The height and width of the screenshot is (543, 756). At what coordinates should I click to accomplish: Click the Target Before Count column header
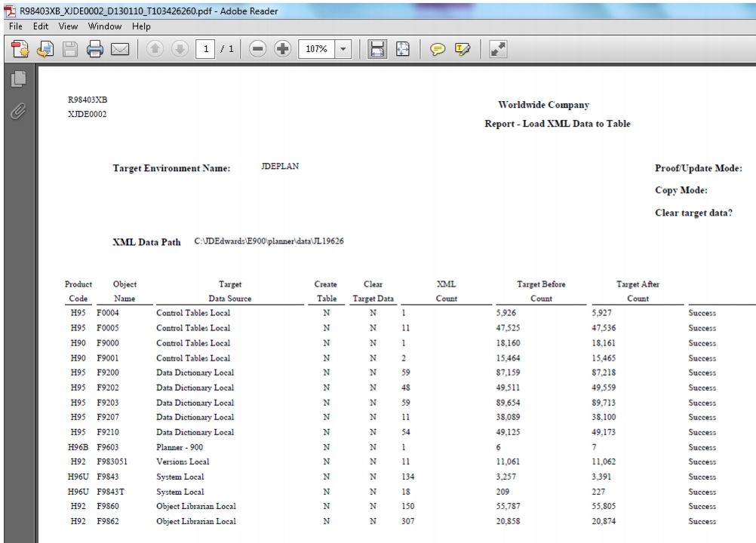coord(541,292)
